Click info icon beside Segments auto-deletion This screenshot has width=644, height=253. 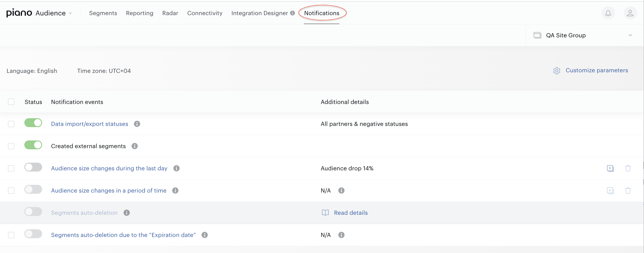(127, 213)
